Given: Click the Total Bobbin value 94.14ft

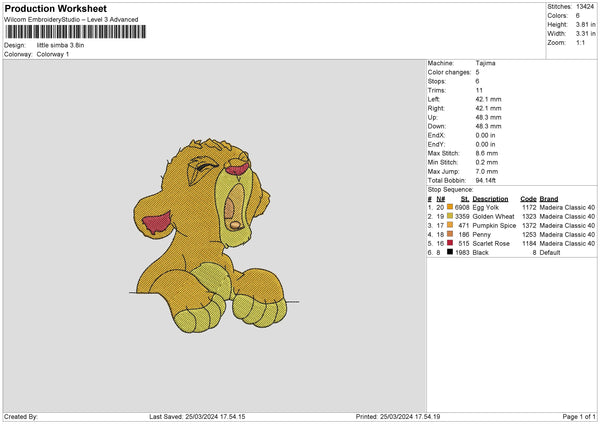Looking at the screenshot, I should [x=486, y=180].
